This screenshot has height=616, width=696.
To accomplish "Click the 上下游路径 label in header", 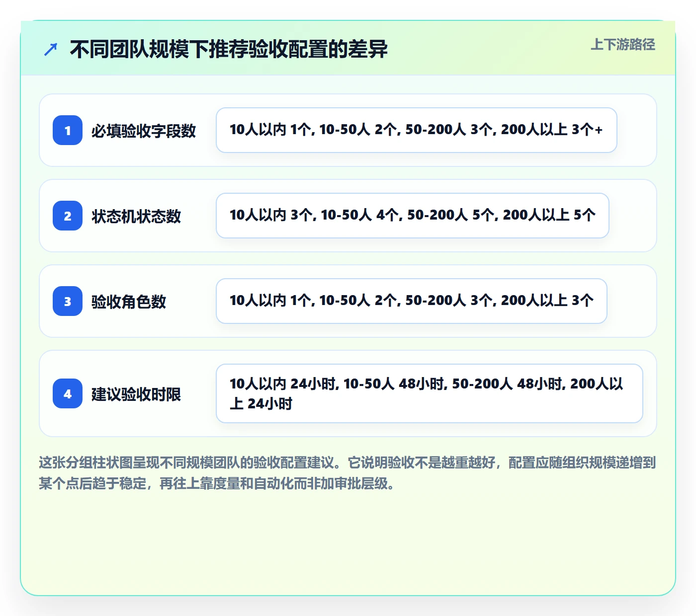I will coord(623,45).
